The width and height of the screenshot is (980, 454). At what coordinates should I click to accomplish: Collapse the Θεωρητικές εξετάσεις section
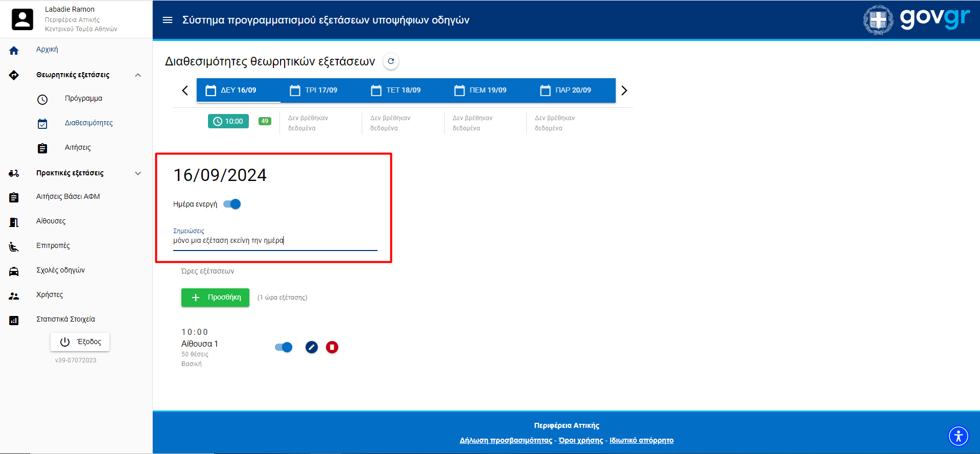pyautogui.click(x=138, y=75)
